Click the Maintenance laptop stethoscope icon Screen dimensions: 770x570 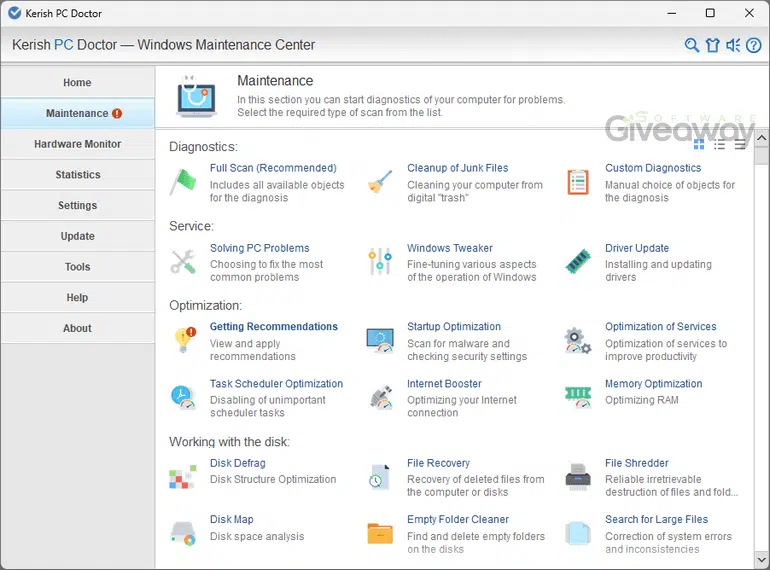click(x=196, y=96)
